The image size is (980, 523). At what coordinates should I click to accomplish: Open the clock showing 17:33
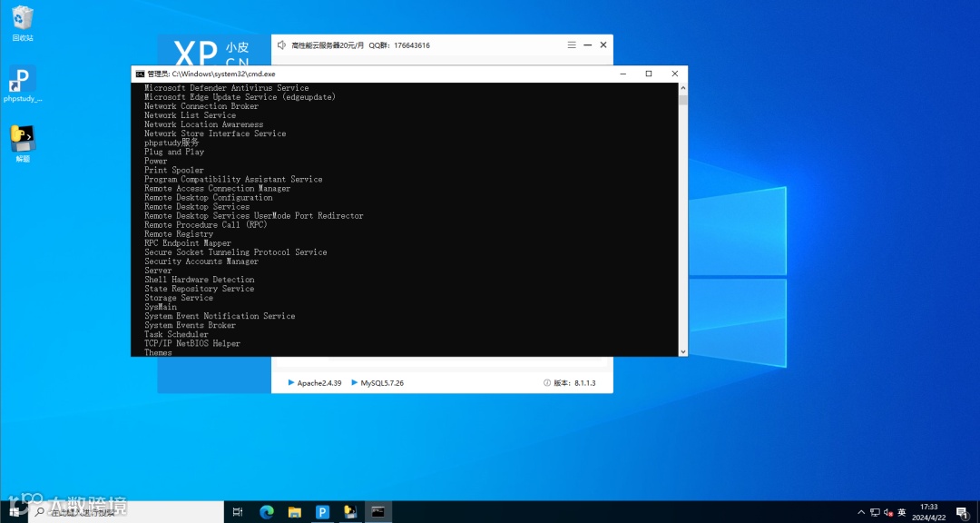pos(929,512)
